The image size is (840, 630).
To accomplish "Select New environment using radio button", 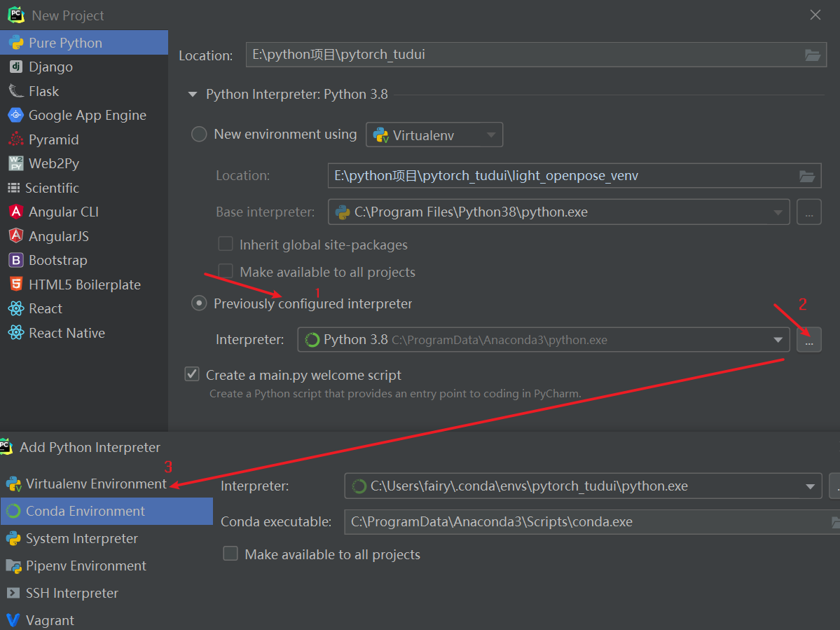I will pos(199,134).
